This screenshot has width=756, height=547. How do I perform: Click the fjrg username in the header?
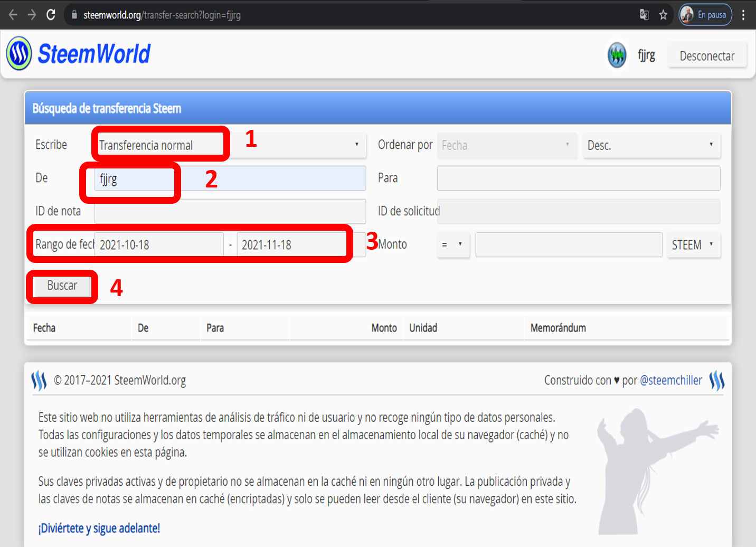(646, 55)
